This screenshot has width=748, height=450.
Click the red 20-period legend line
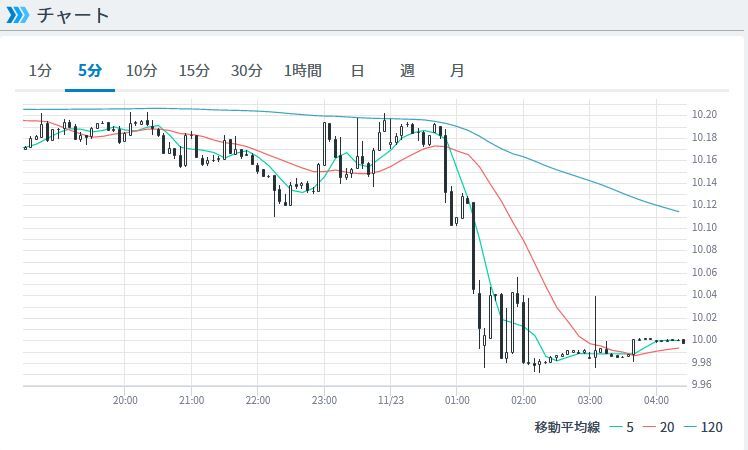(x=653, y=428)
